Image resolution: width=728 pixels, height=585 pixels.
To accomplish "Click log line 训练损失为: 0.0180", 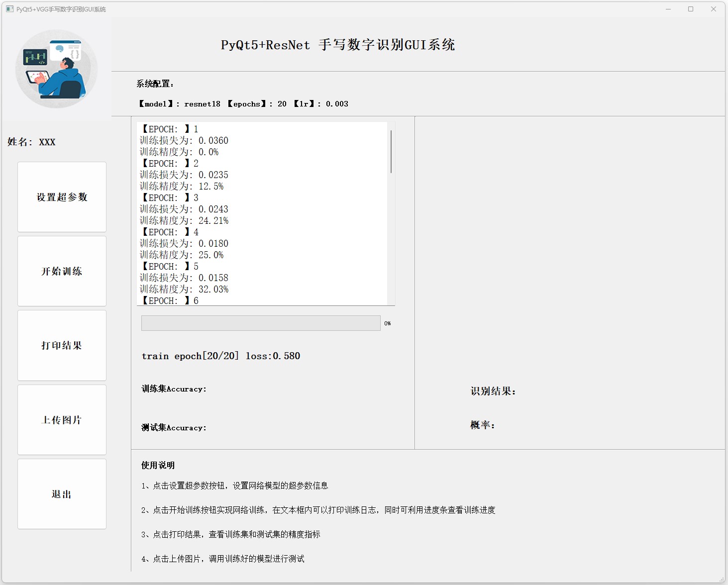I will click(x=184, y=243).
